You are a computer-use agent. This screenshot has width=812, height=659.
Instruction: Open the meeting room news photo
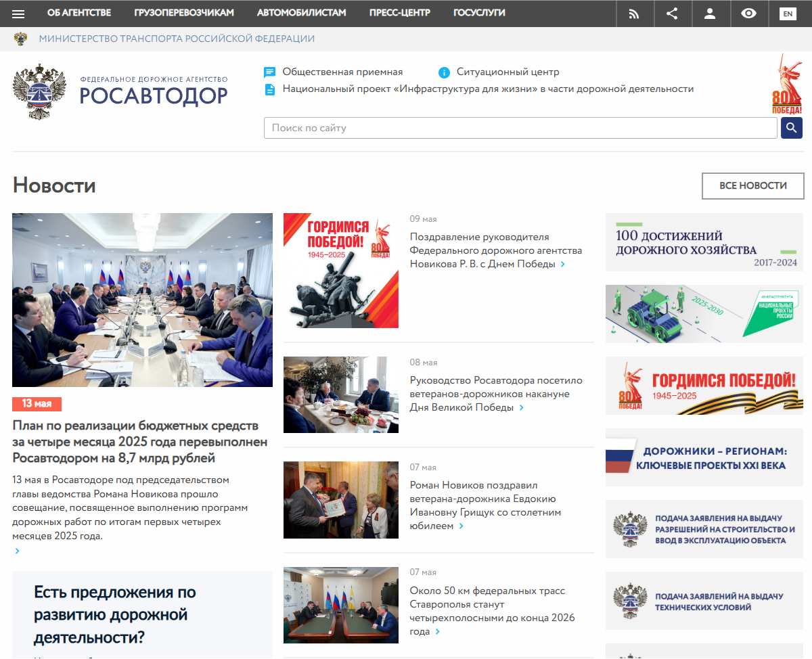[143, 300]
